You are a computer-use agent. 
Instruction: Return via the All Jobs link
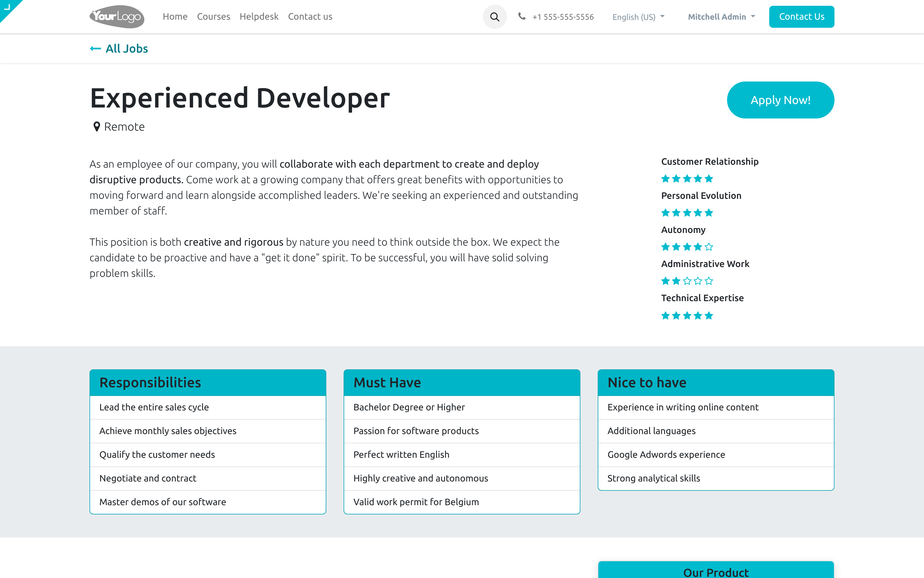(x=127, y=49)
